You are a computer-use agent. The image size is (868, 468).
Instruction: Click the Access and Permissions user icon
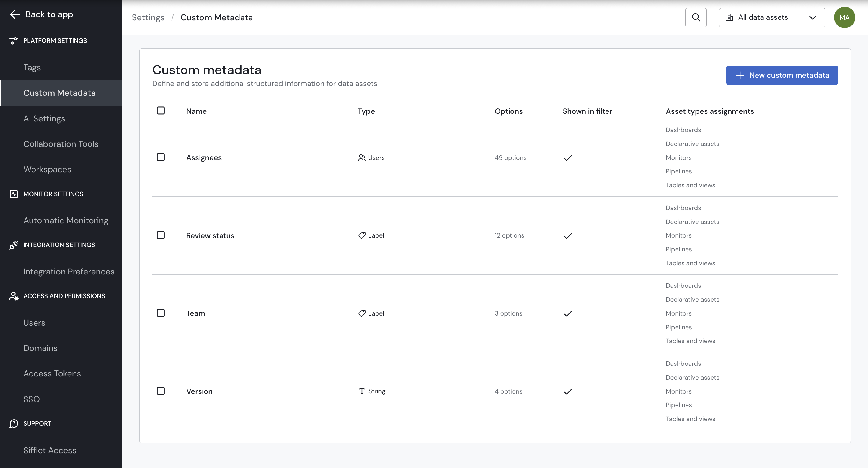click(x=14, y=296)
